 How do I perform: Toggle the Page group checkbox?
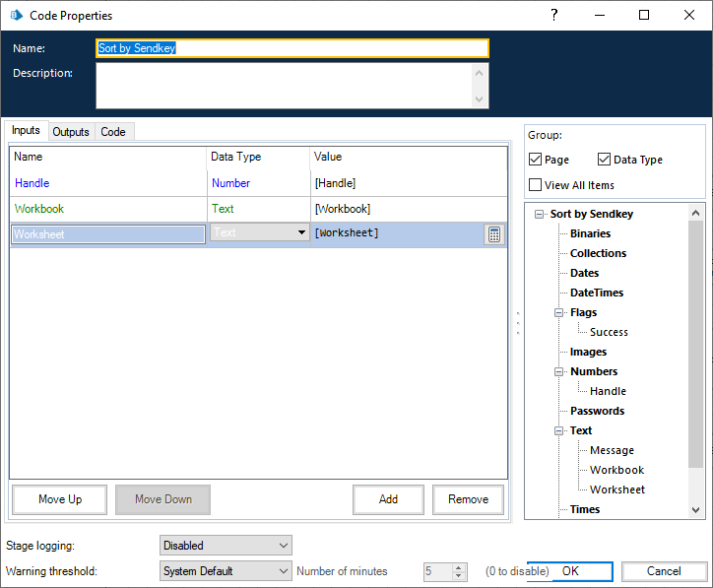tap(535, 160)
